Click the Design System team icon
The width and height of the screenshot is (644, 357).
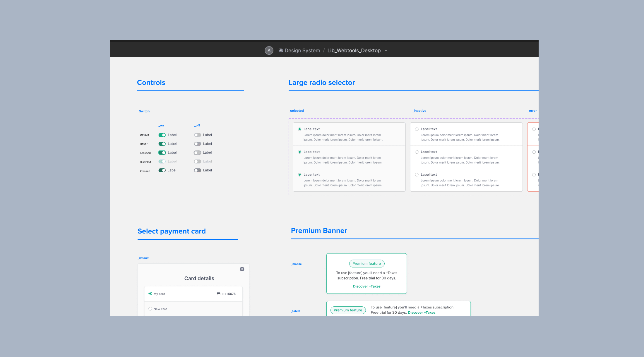281,50
